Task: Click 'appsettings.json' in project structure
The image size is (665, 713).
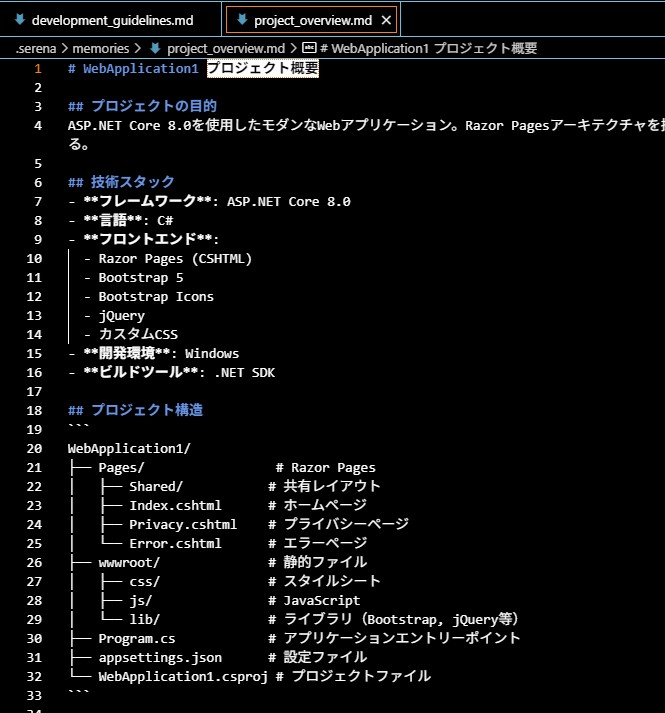Action: [160, 658]
